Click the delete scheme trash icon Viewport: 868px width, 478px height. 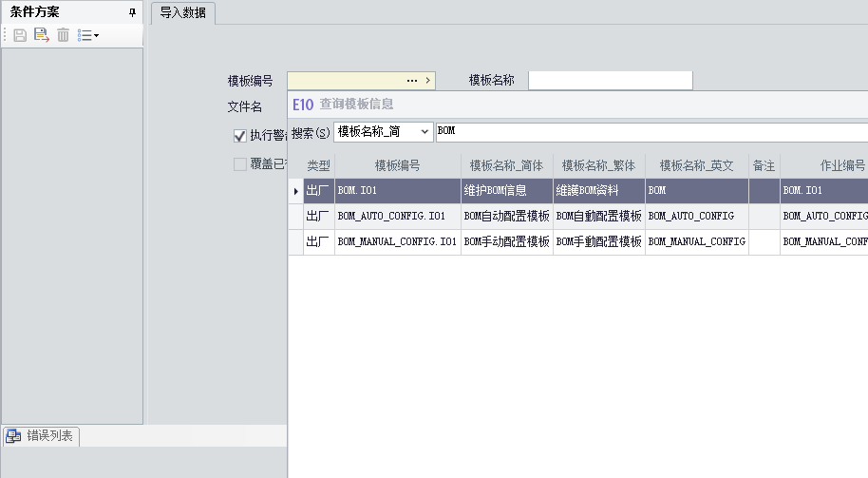tap(63, 35)
